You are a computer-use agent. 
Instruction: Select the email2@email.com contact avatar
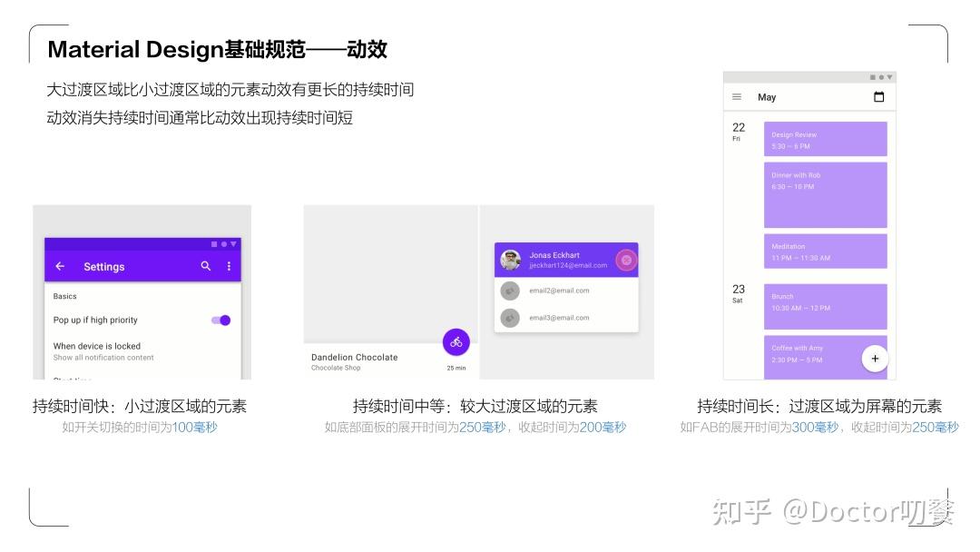(509, 291)
